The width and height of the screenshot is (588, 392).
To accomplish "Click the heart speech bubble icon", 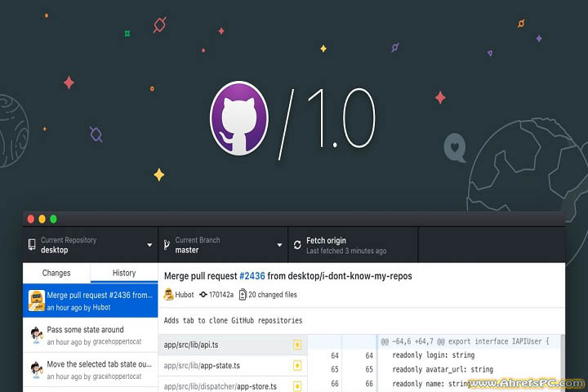I will tap(455, 148).
